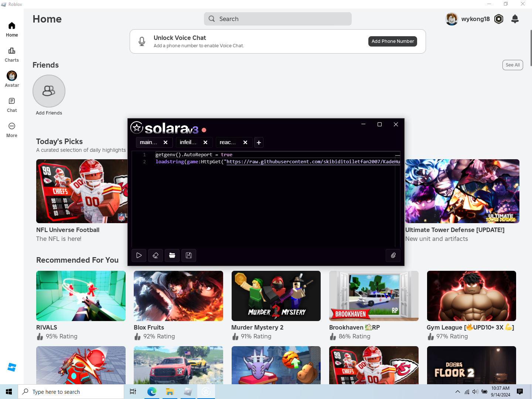
Task: Open the volume control in system tray
Action: click(475, 392)
